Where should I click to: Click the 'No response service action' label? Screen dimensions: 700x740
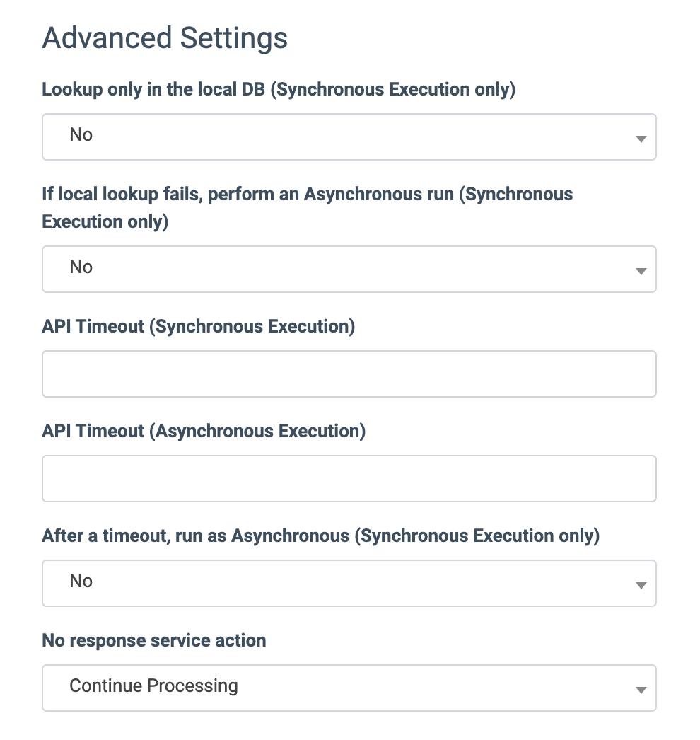click(x=154, y=640)
